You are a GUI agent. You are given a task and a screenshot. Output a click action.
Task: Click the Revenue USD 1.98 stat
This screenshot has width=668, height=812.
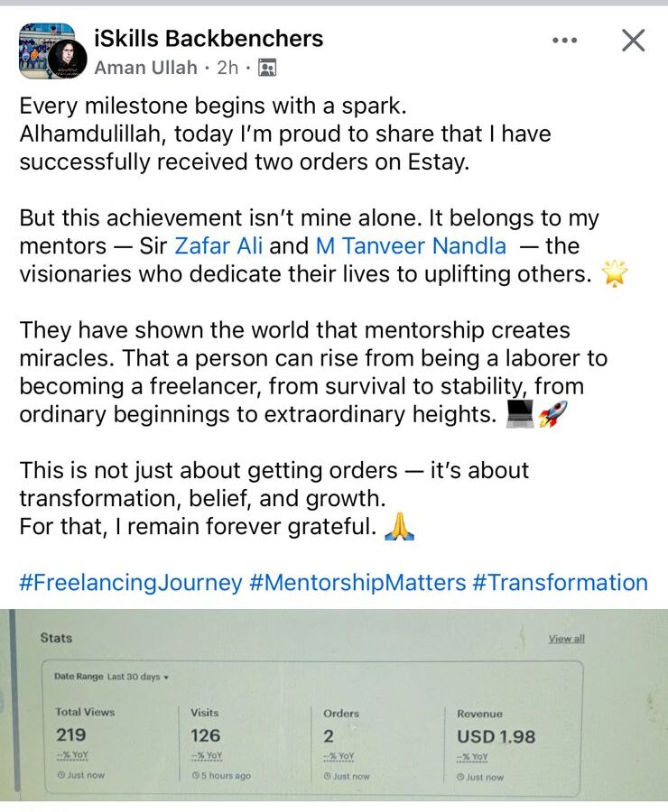point(496,735)
